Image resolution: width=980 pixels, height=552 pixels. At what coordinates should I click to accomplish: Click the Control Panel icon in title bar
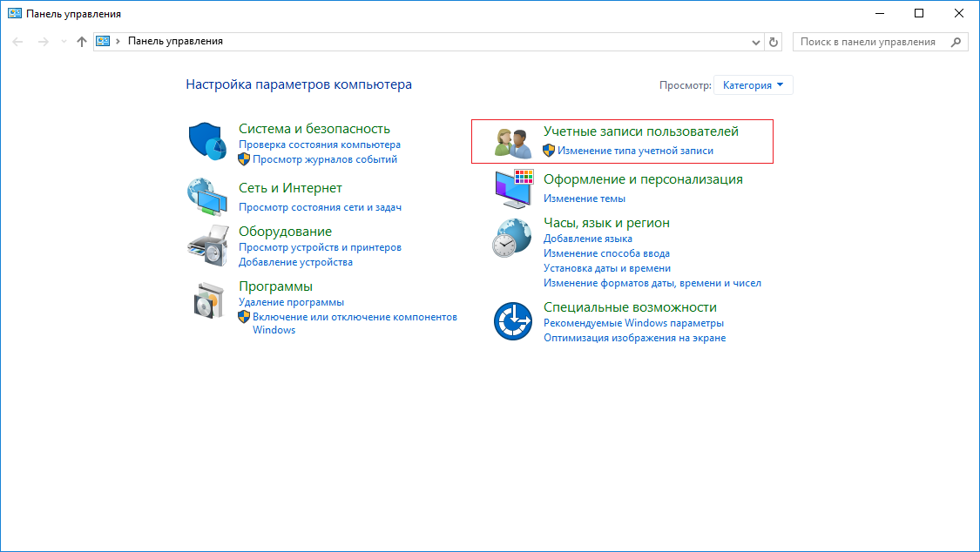[x=15, y=13]
